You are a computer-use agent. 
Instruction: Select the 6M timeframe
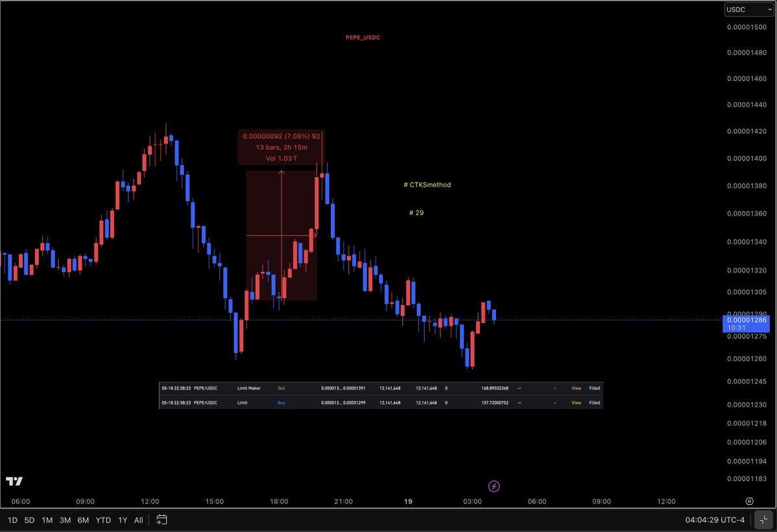coord(83,520)
